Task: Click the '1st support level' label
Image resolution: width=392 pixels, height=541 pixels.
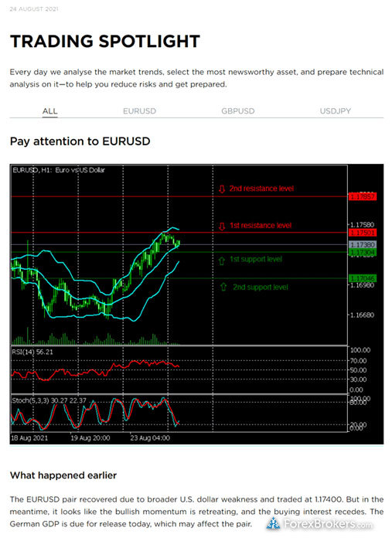Action: click(x=256, y=259)
